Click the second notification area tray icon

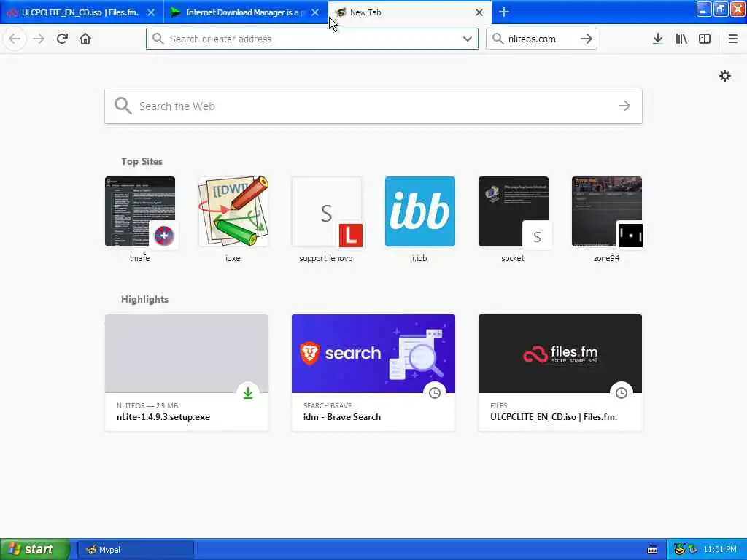[x=692, y=550]
